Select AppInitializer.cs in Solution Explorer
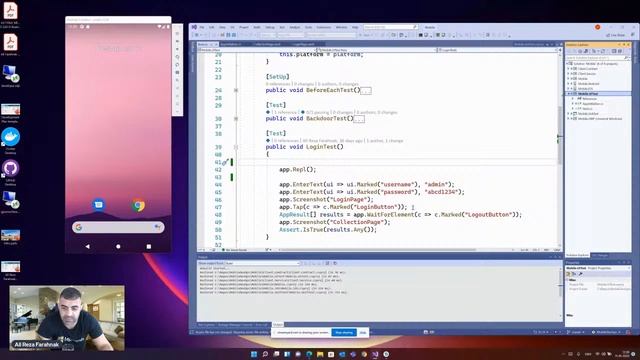640x360 pixels. (x=592, y=104)
